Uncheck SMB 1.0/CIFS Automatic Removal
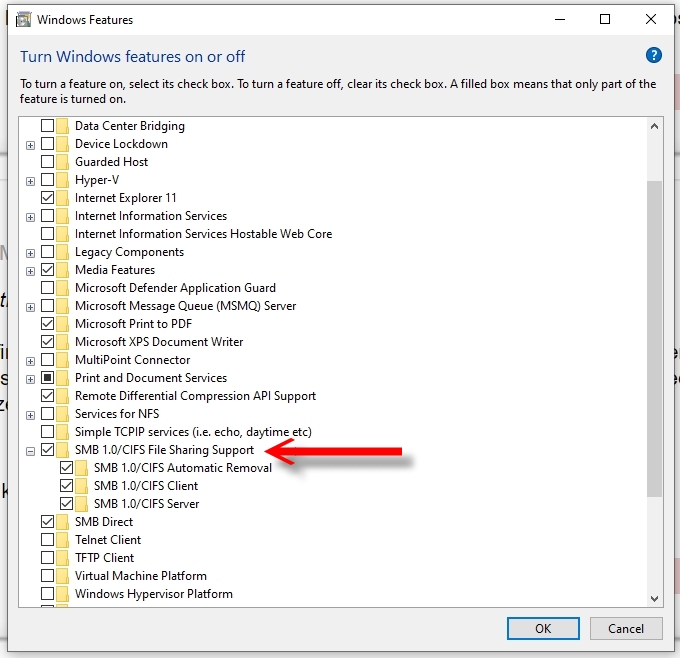 [x=66, y=468]
